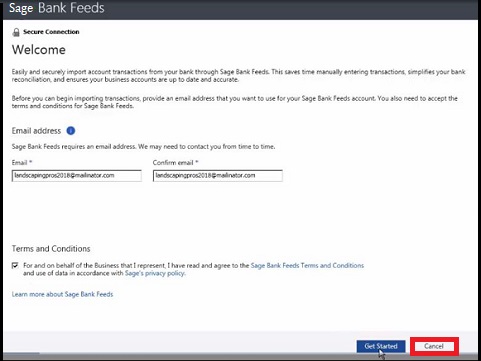Viewport: 481px width, 361px height.
Task: Click the Terms and Conditions section heading
Action: [x=51, y=249]
